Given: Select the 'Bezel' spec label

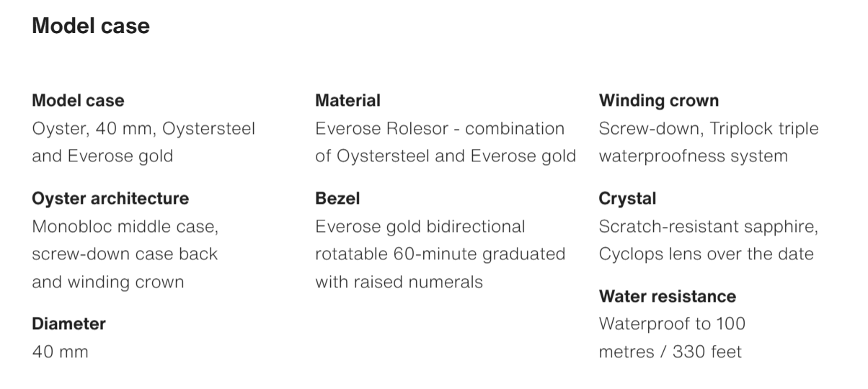Looking at the screenshot, I should point(337,199).
